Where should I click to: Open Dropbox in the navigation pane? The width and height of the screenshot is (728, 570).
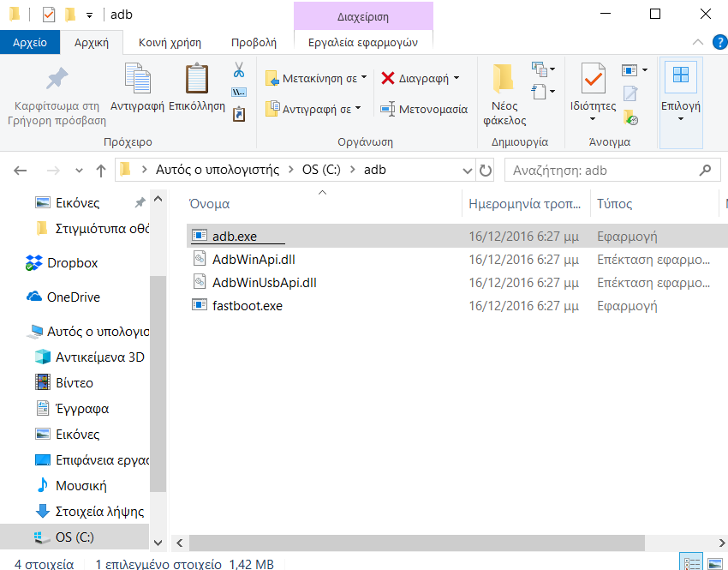point(72,263)
